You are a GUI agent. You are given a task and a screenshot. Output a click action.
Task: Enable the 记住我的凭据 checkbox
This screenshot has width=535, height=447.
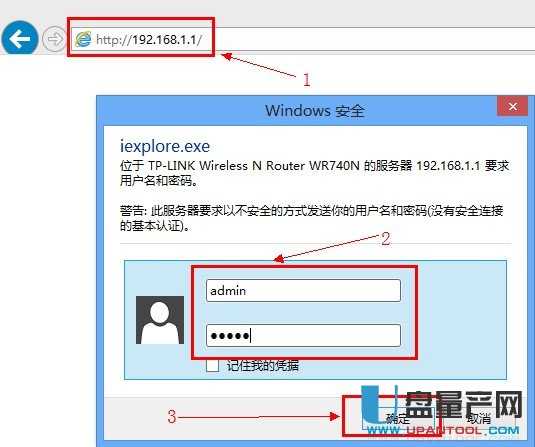(x=213, y=366)
